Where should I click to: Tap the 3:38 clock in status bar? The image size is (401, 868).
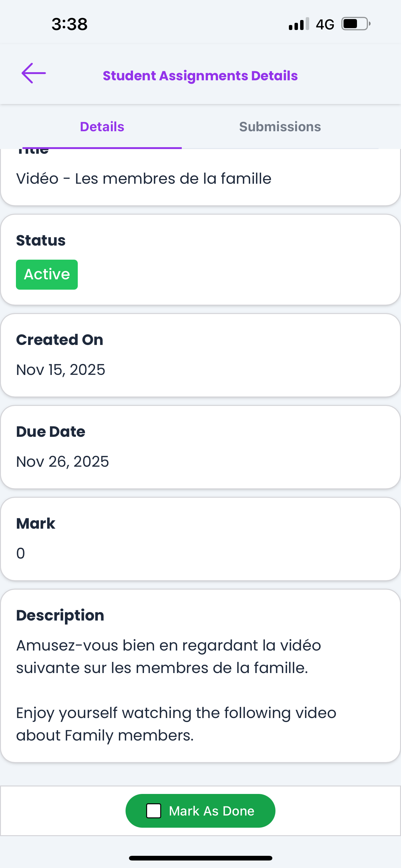click(70, 24)
